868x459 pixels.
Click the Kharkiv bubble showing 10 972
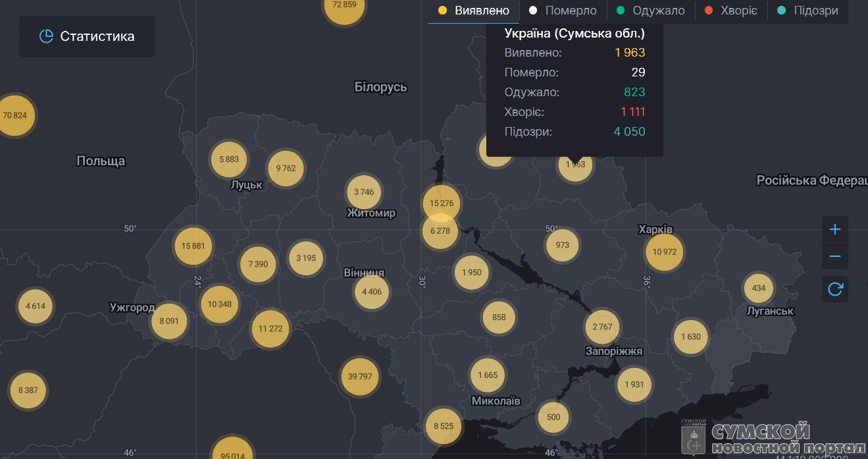pyautogui.click(x=664, y=252)
